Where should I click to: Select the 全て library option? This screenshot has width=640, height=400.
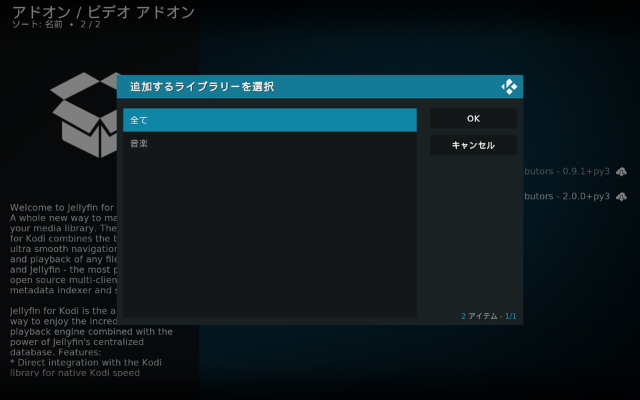tap(269, 120)
